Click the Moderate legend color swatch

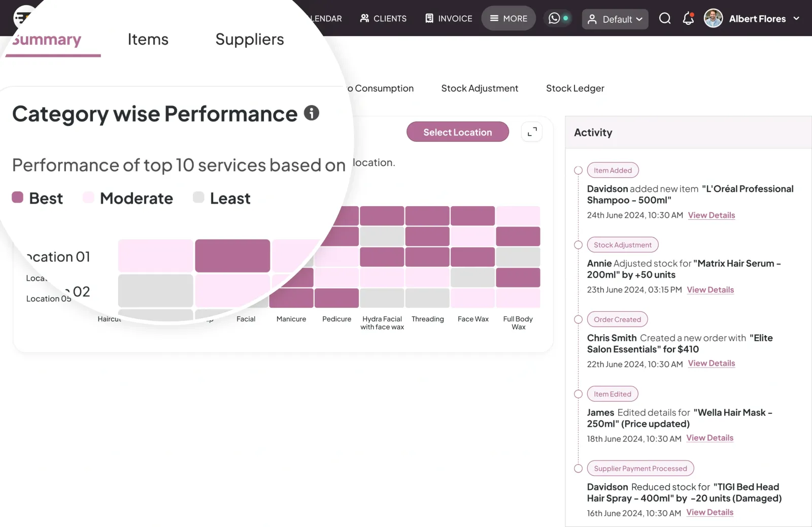[88, 197]
